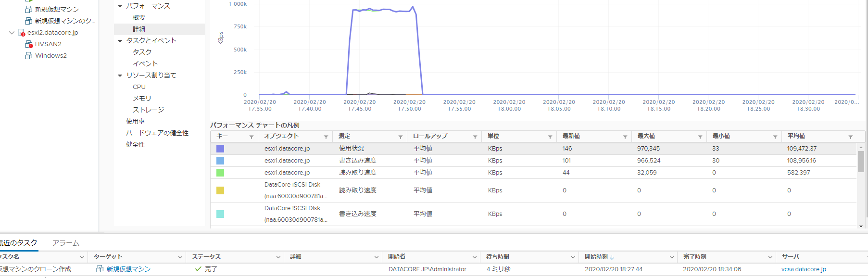Switch to the 最近のタスク tab
The height and width of the screenshot is (278, 868).
pyautogui.click(x=18, y=243)
